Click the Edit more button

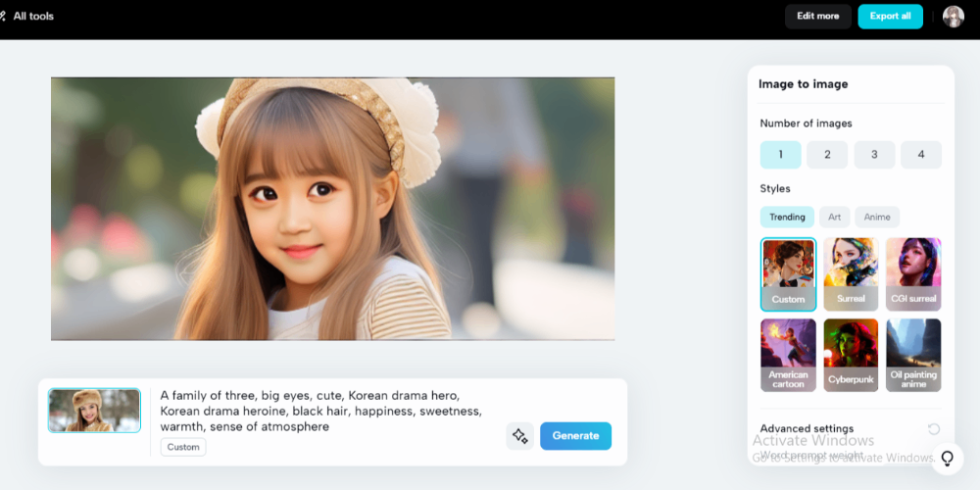pos(818,17)
